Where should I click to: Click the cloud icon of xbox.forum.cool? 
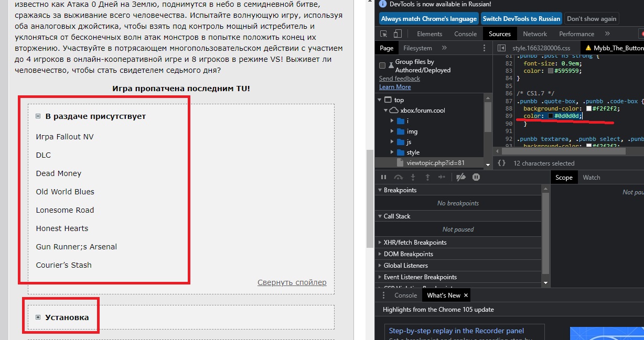click(394, 111)
